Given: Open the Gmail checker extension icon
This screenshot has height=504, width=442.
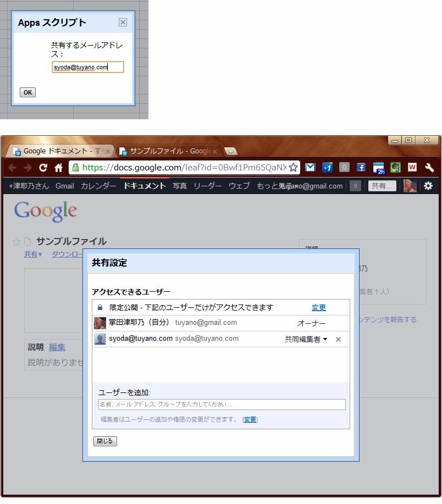Looking at the screenshot, I should [x=311, y=168].
